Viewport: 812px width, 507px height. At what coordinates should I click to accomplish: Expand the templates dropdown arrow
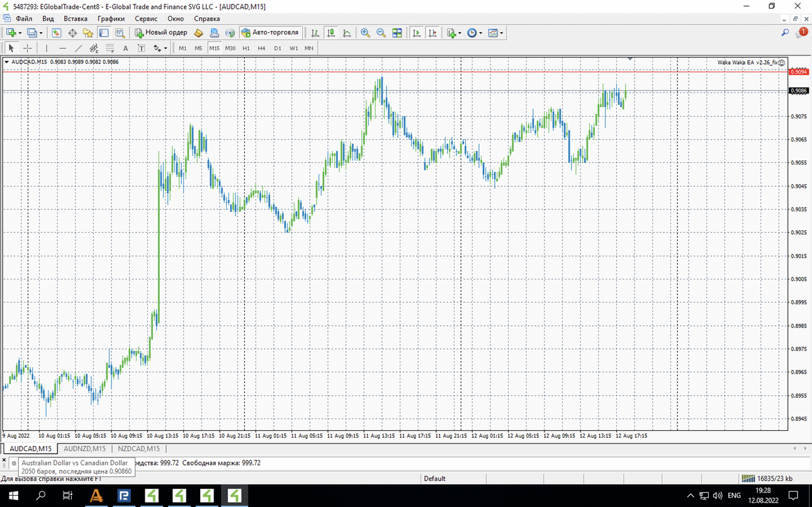[x=502, y=33]
